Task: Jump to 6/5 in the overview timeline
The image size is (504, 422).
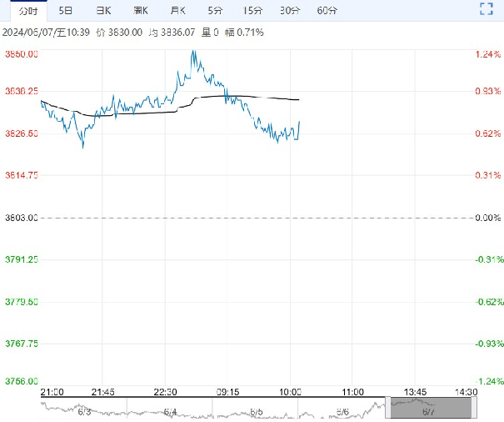Action: pyautogui.click(x=257, y=412)
